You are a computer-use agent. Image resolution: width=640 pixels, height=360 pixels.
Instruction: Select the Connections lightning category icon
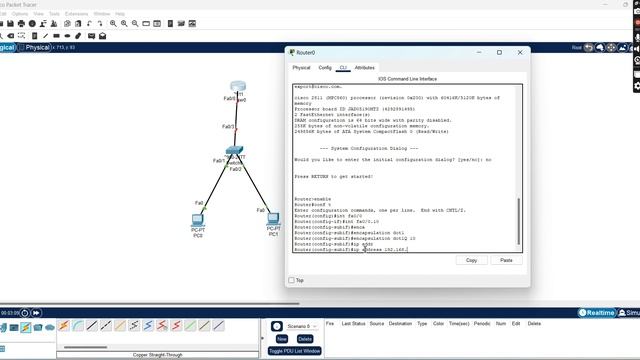[26, 327]
